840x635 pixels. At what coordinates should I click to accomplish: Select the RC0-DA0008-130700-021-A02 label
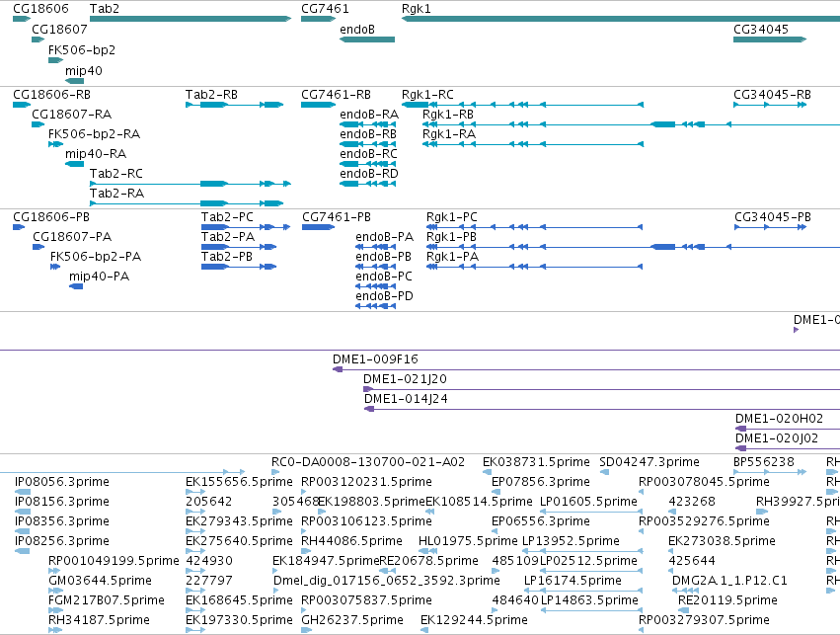(x=368, y=462)
